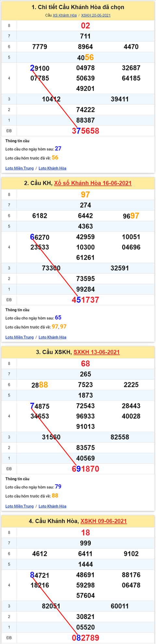Image resolution: width=156 pixels, height=644 pixels.
Task: Open Loto Khánh Hòa link in section 2
Action: pos(52,337)
